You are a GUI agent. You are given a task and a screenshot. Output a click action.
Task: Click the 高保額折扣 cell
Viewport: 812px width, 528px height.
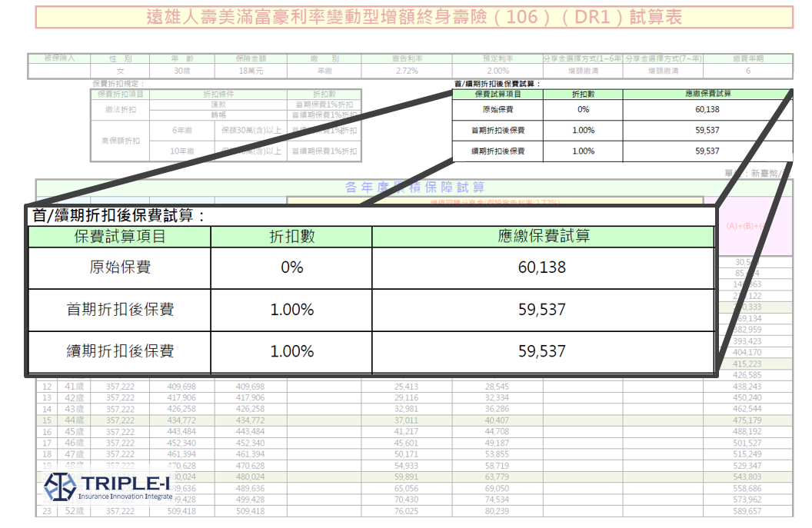[120, 141]
